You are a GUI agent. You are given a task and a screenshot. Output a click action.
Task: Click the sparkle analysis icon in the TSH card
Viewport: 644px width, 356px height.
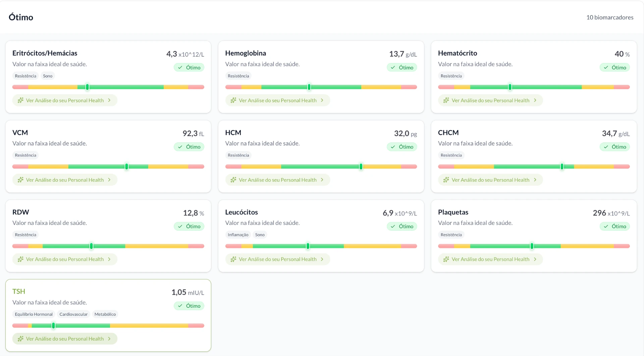point(20,339)
